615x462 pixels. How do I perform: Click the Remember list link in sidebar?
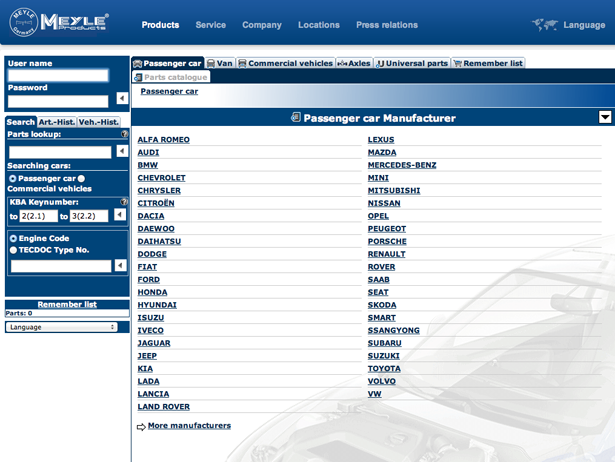coord(67,304)
